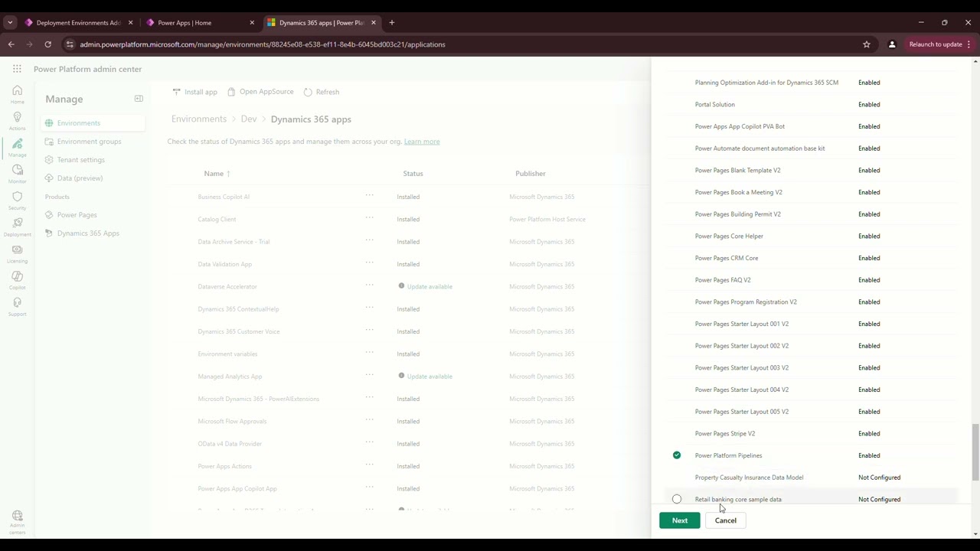The height and width of the screenshot is (551, 980).
Task: Click the Publisher column header
Action: (531, 174)
